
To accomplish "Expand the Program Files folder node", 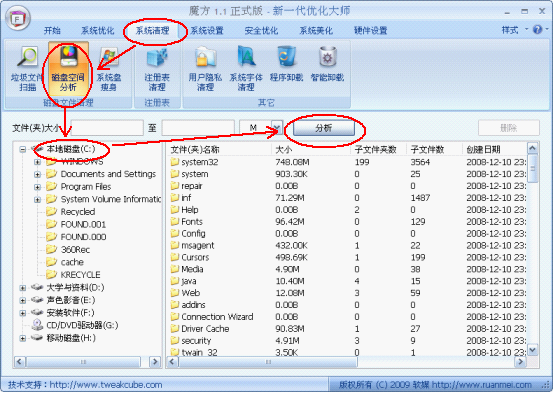I will tap(37, 187).
